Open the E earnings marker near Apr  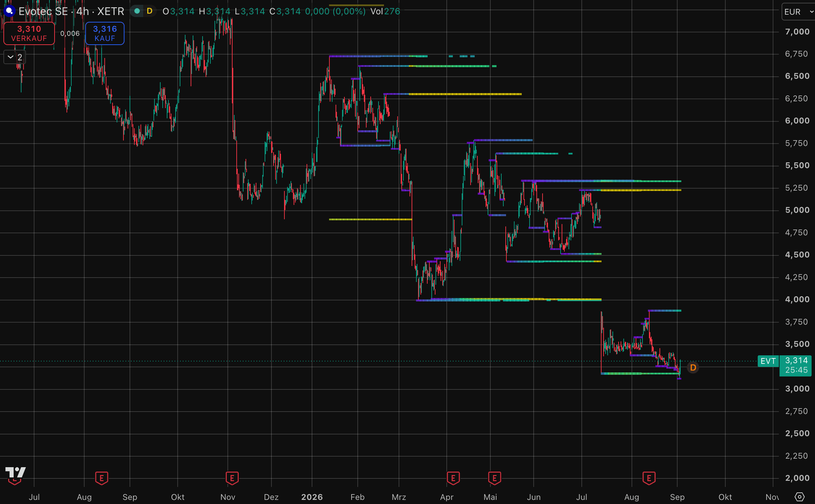coord(453,478)
